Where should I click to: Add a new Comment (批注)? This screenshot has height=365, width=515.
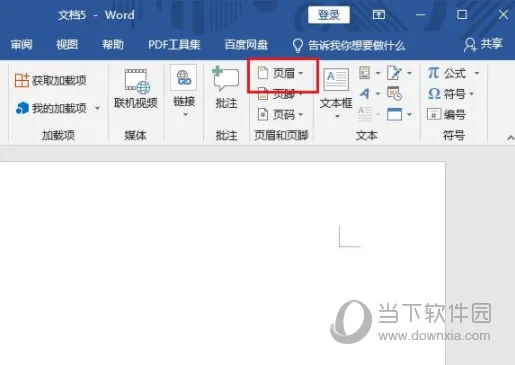pyautogui.click(x=226, y=88)
